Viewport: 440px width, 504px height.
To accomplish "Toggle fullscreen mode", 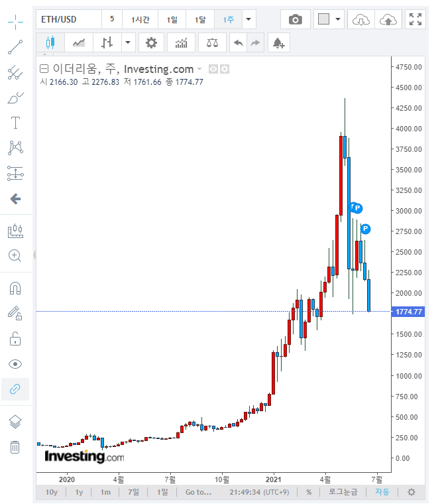I will point(415,20).
